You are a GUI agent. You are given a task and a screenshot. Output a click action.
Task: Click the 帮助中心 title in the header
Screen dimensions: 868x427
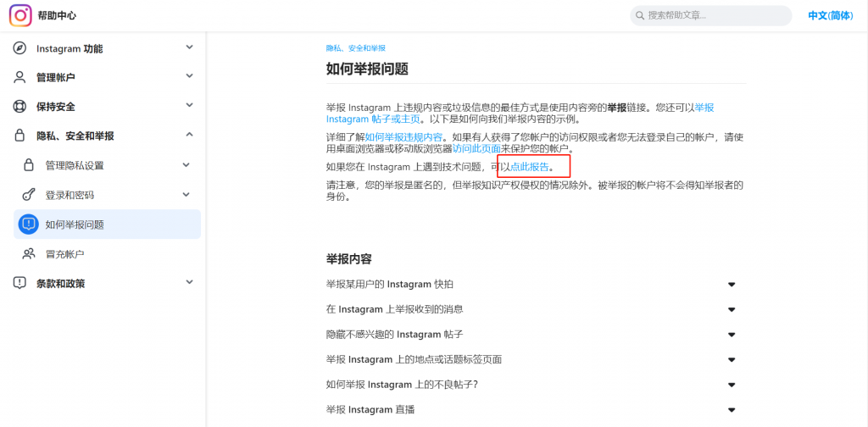click(57, 15)
